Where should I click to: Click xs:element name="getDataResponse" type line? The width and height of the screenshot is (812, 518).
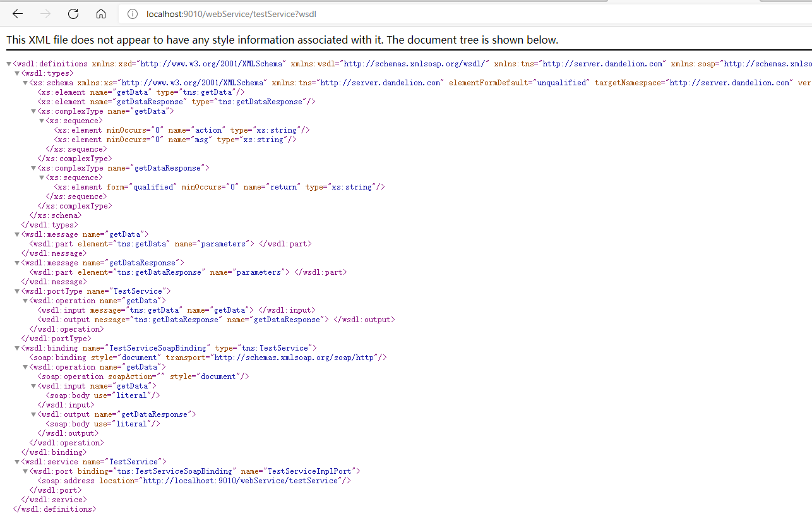point(177,102)
